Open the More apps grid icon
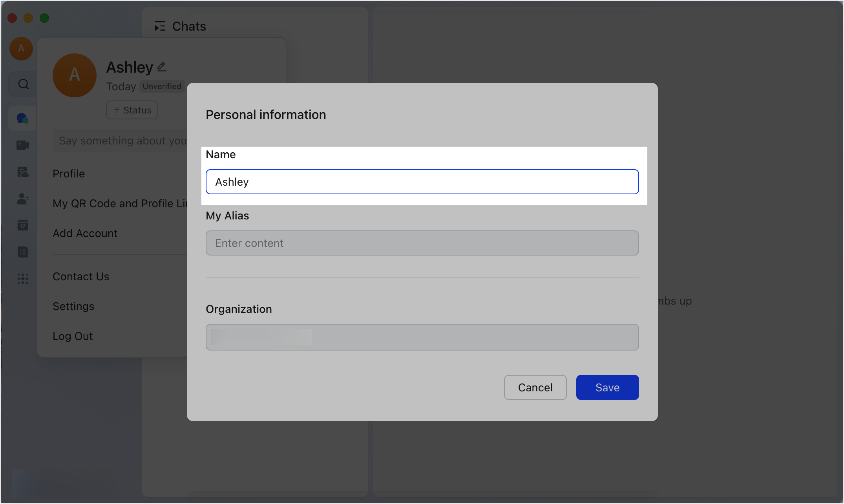The image size is (844, 504). click(x=22, y=279)
